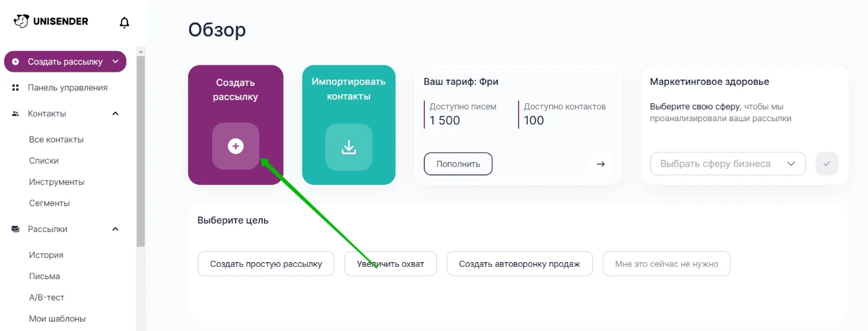Click the Unisender logo

pos(51,21)
